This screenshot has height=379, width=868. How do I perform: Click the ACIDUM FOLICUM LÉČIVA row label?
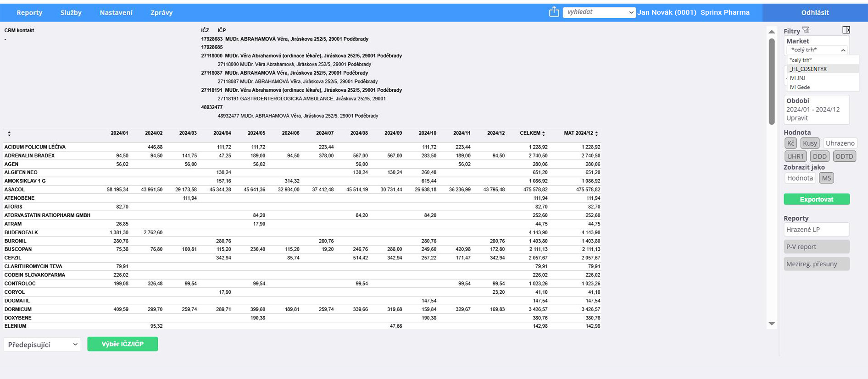[35, 147]
